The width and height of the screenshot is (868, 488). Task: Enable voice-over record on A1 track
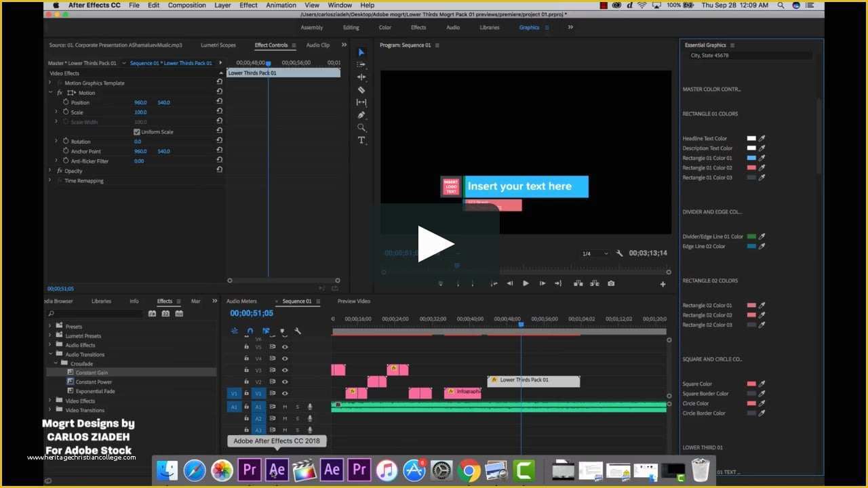point(310,407)
